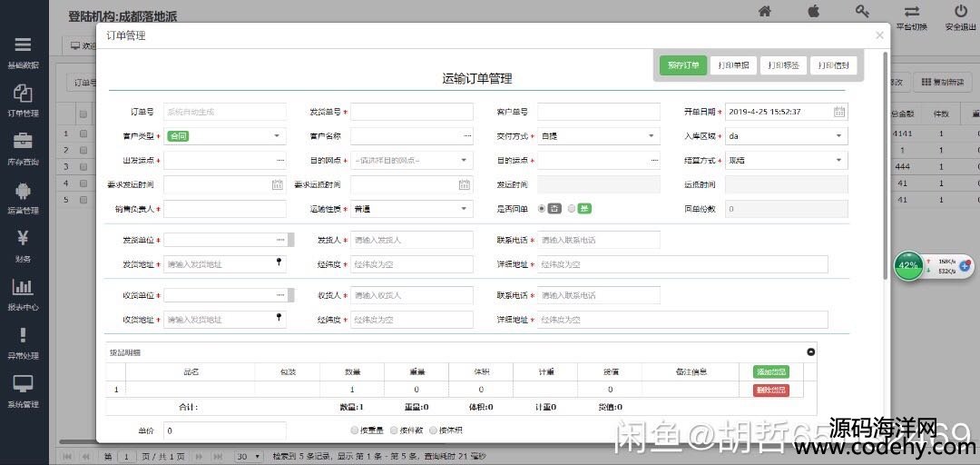
Task: Click the 打印单据 button
Action: (x=733, y=65)
